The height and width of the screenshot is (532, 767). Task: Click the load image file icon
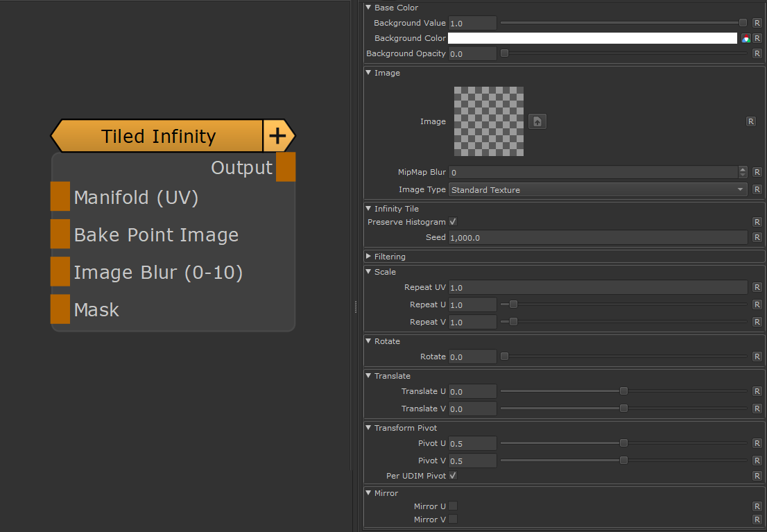coord(537,121)
